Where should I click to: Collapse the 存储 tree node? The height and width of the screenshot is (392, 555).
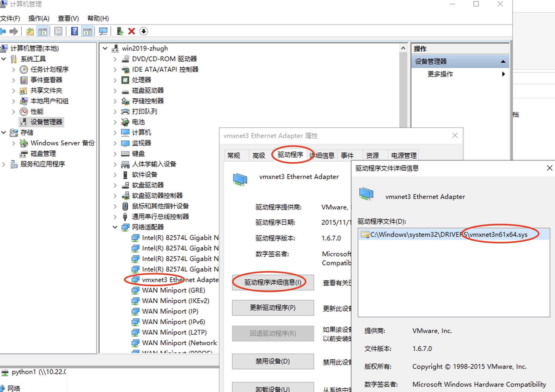(4, 133)
